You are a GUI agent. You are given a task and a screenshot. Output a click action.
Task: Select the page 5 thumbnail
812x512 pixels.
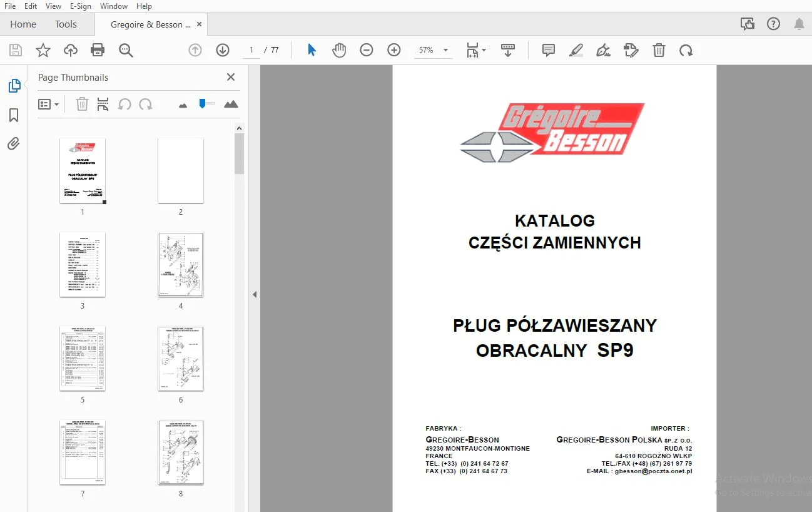[x=83, y=359]
